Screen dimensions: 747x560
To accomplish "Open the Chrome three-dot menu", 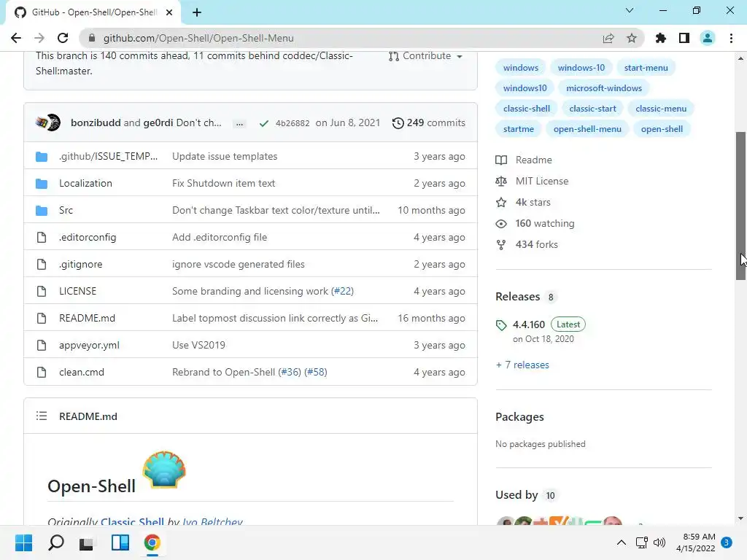I will coord(731,38).
